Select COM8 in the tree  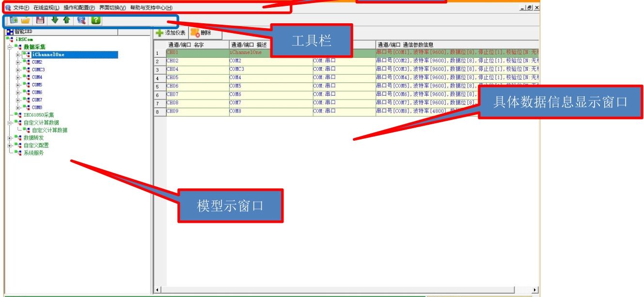click(x=37, y=107)
